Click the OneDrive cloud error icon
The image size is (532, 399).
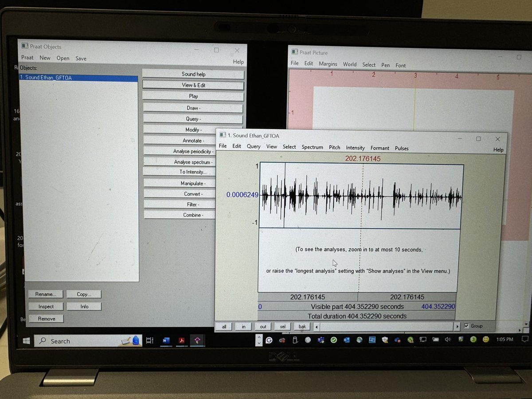(398, 340)
